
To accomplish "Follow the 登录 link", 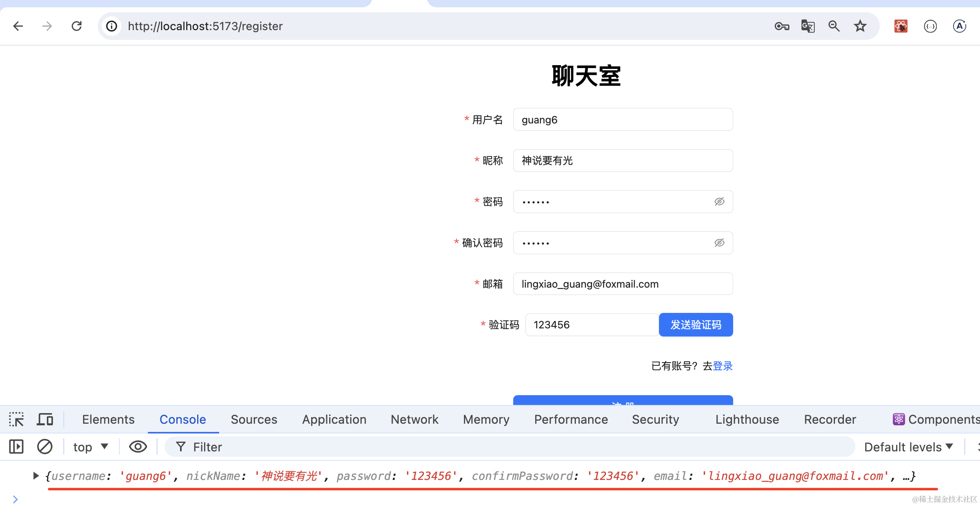I will tap(723, 366).
